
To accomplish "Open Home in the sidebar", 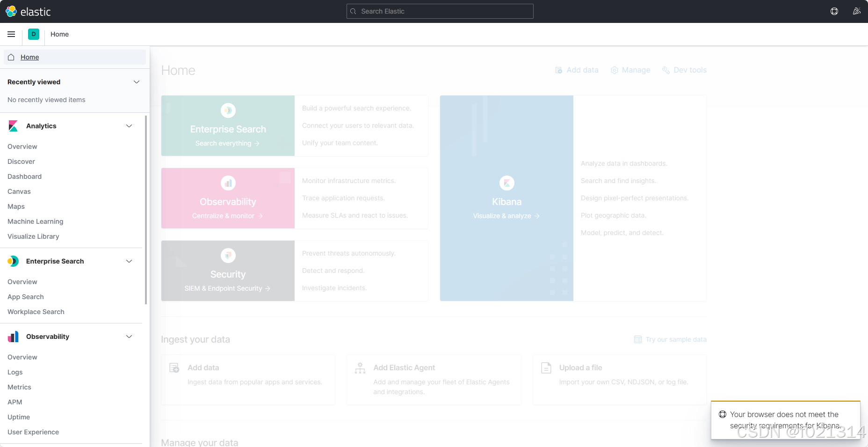I will [75, 57].
